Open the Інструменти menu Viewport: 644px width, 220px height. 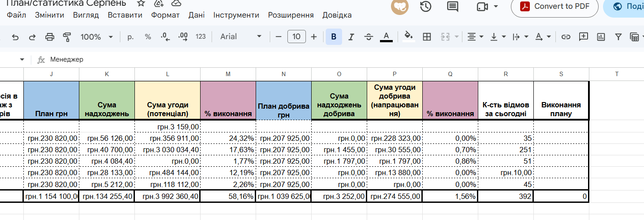236,15
